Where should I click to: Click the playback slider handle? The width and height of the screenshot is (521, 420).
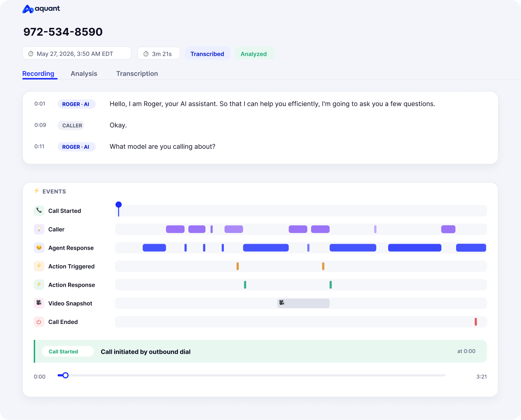click(x=66, y=375)
